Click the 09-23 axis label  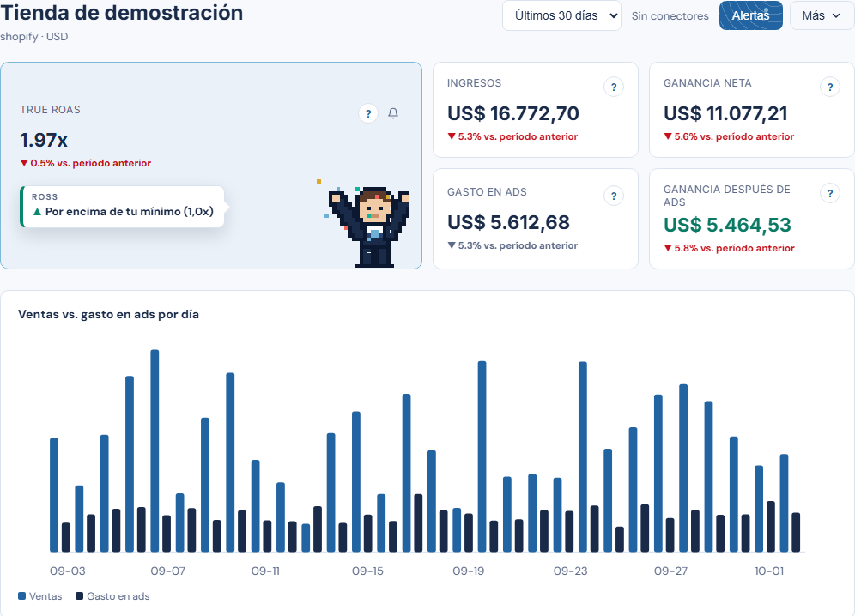point(570,571)
